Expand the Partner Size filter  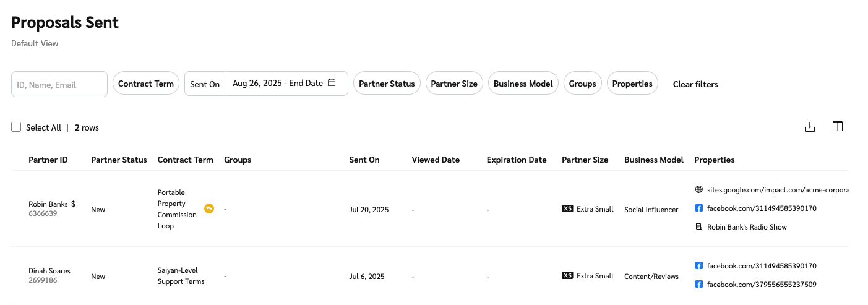point(454,84)
